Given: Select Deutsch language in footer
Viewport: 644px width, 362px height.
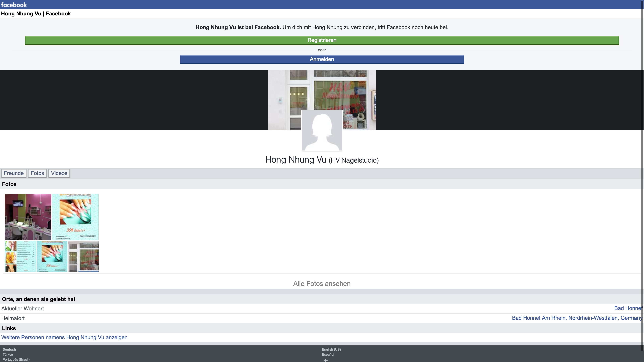Looking at the screenshot, I should [9, 349].
